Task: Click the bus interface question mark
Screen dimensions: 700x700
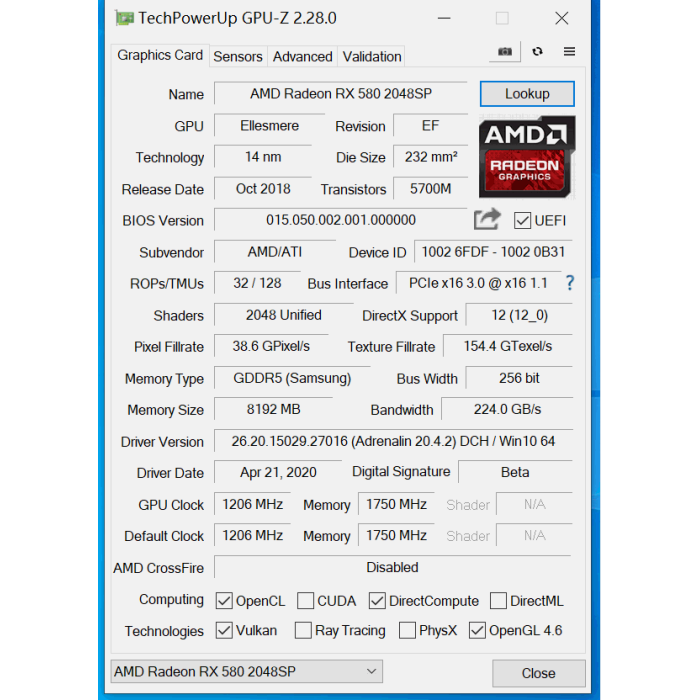Action: tap(570, 283)
